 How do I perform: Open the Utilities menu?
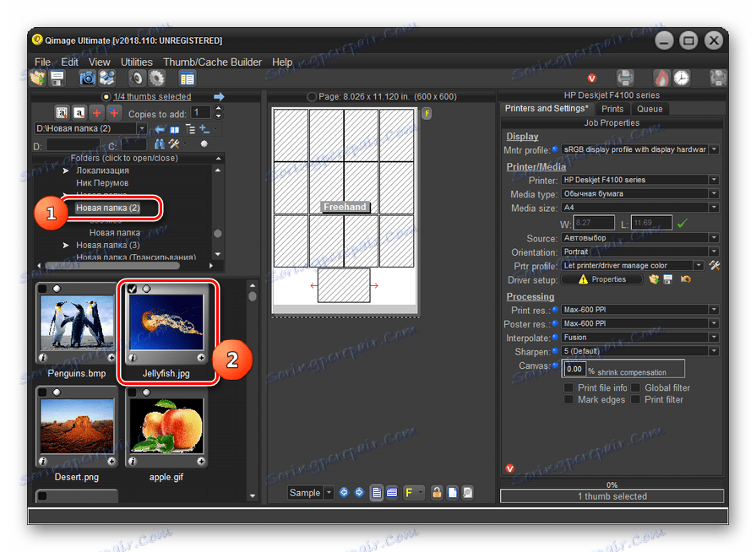click(137, 62)
